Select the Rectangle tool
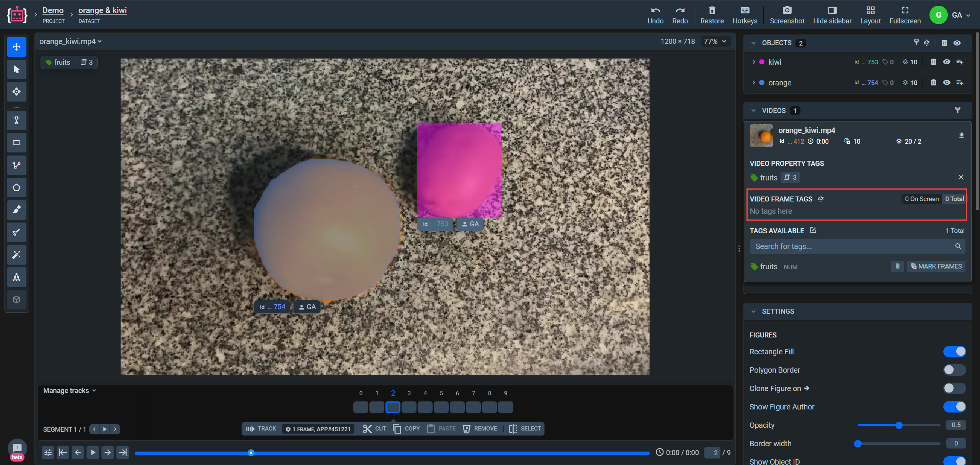This screenshot has height=465, width=980. pyautogui.click(x=16, y=142)
